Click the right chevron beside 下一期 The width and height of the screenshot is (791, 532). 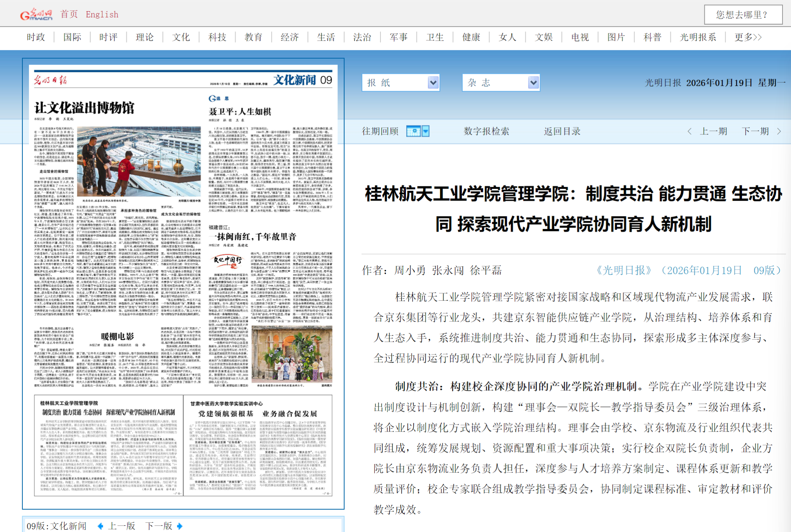click(779, 131)
